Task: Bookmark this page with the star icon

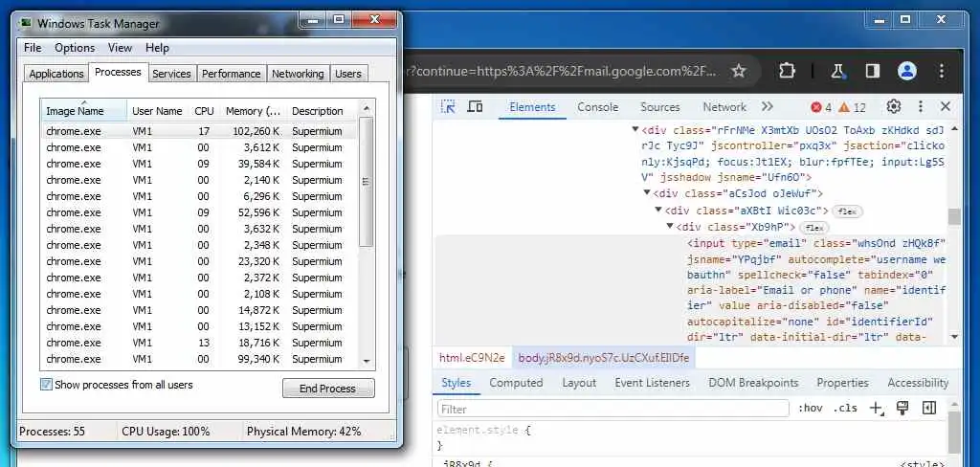Action: click(x=739, y=71)
